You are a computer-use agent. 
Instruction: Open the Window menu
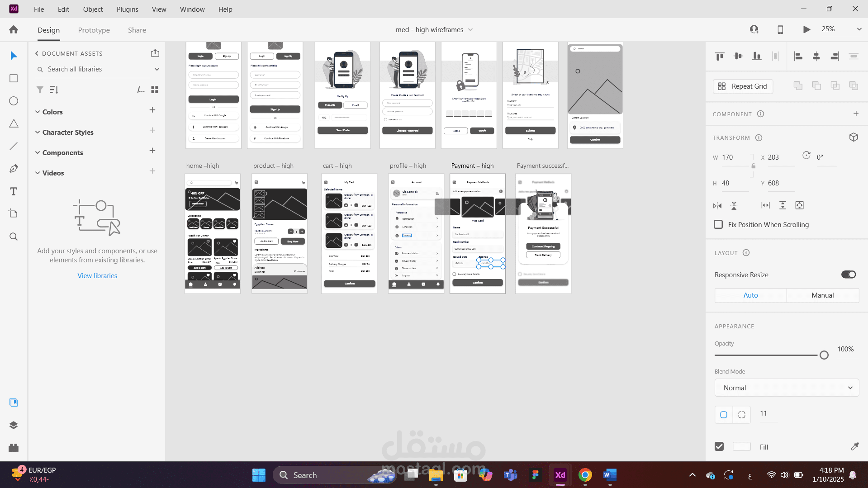click(192, 9)
